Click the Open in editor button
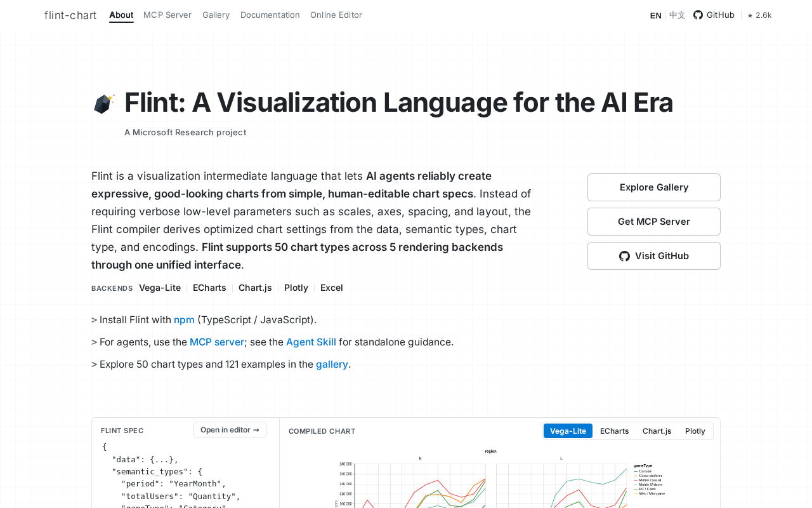 (x=230, y=430)
